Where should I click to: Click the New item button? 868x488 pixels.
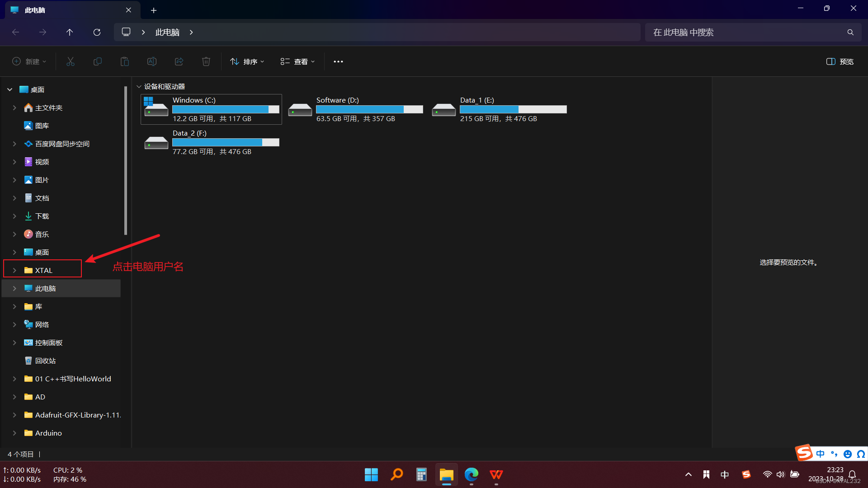click(x=29, y=61)
